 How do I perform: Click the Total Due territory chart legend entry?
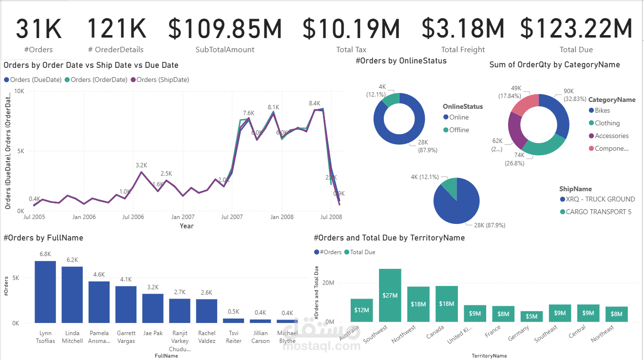click(x=360, y=252)
